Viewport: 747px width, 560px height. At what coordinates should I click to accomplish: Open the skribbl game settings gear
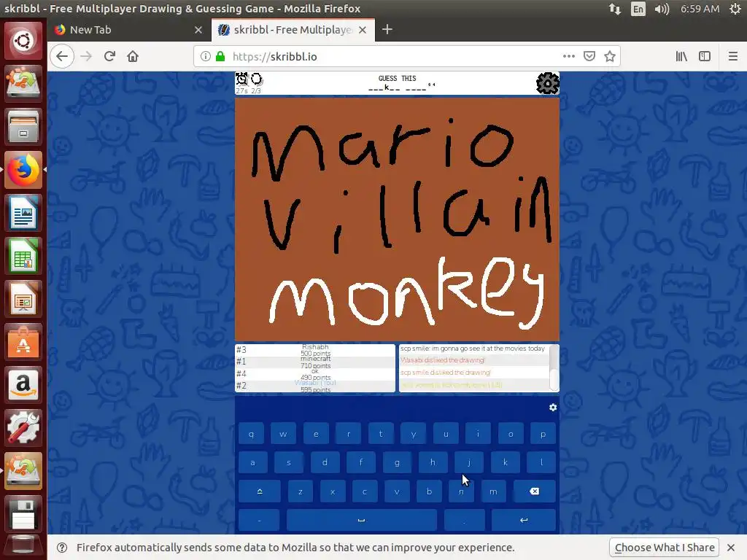click(x=547, y=83)
